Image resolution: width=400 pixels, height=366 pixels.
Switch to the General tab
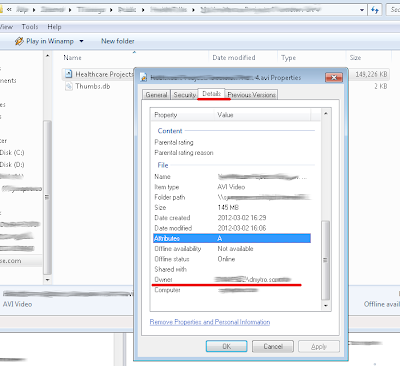pyautogui.click(x=156, y=95)
